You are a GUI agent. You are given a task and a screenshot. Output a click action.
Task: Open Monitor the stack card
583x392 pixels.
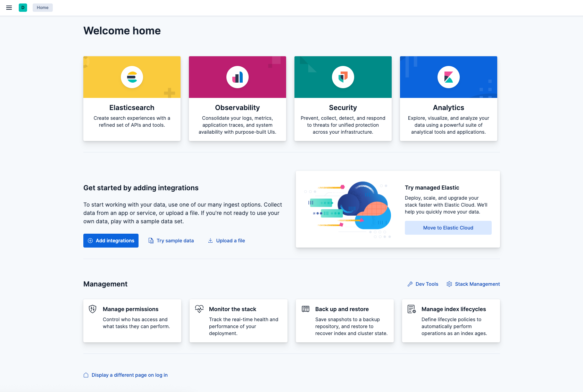point(239,321)
